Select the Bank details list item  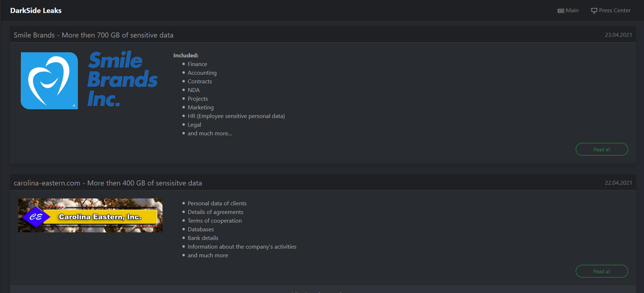pos(203,238)
